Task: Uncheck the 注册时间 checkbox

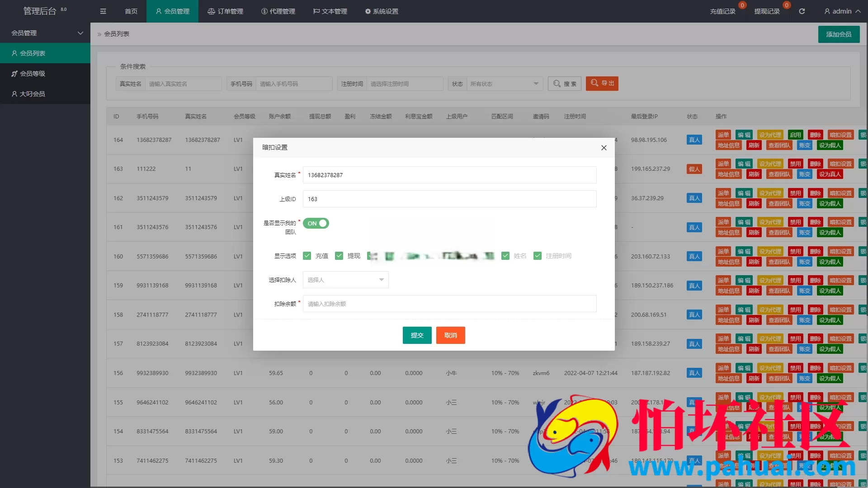Action: (x=538, y=256)
